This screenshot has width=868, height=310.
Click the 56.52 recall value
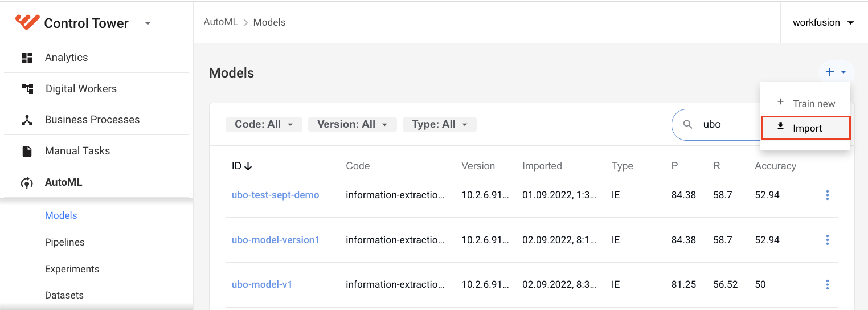click(x=726, y=284)
